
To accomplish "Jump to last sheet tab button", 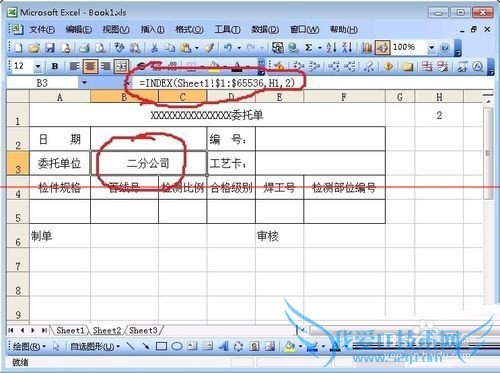I will click(44, 330).
